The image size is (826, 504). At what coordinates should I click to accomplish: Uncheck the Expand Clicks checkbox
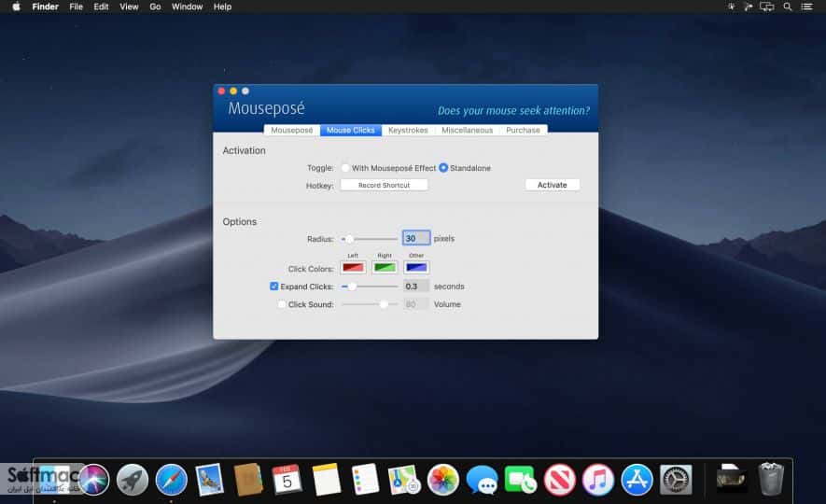[273, 287]
